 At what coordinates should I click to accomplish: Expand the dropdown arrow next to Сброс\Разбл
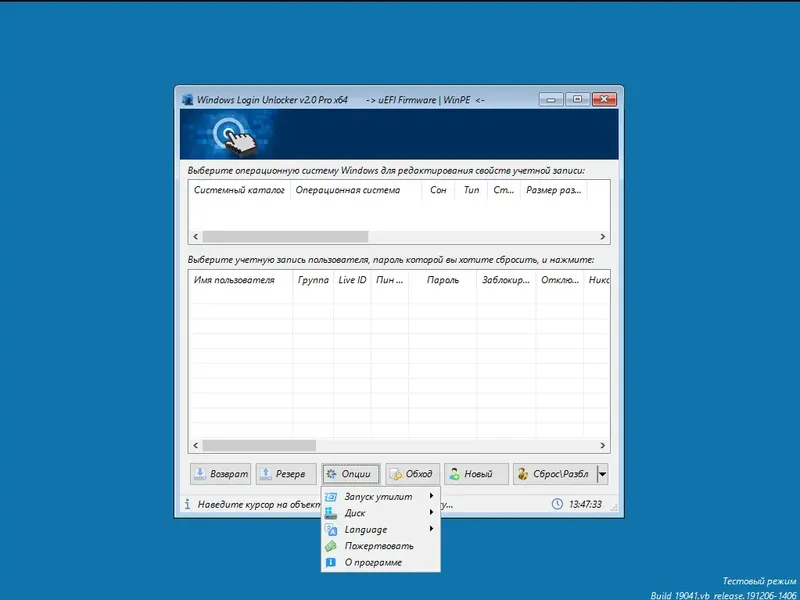603,474
